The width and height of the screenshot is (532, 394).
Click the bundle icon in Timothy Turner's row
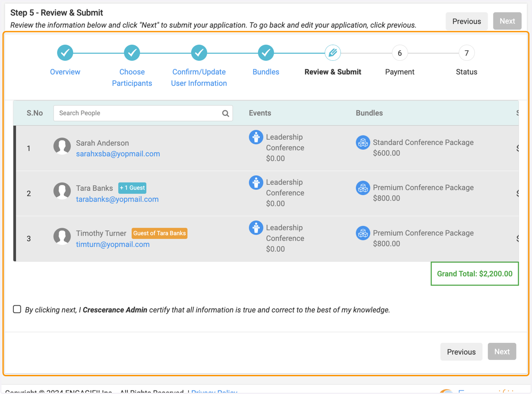pyautogui.click(x=363, y=233)
